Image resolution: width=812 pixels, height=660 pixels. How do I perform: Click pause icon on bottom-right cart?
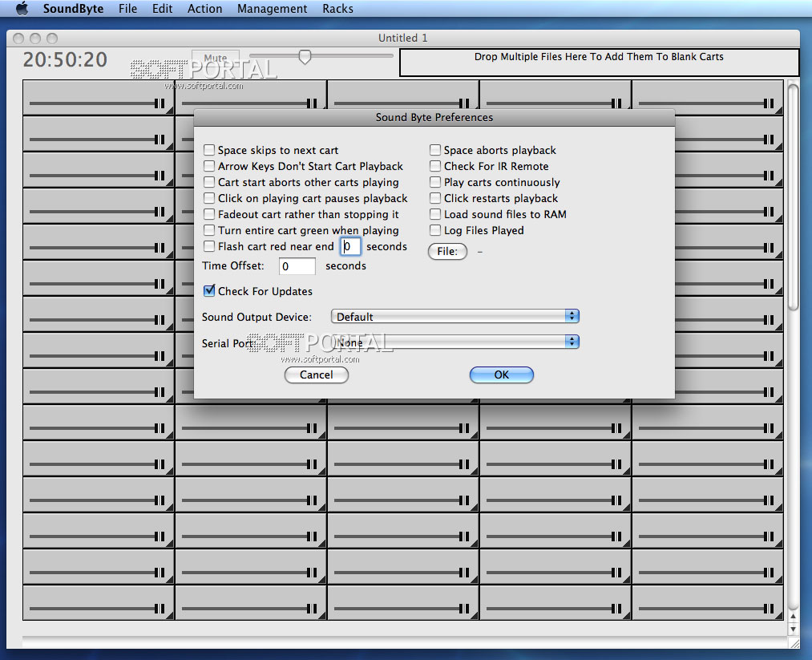769,609
